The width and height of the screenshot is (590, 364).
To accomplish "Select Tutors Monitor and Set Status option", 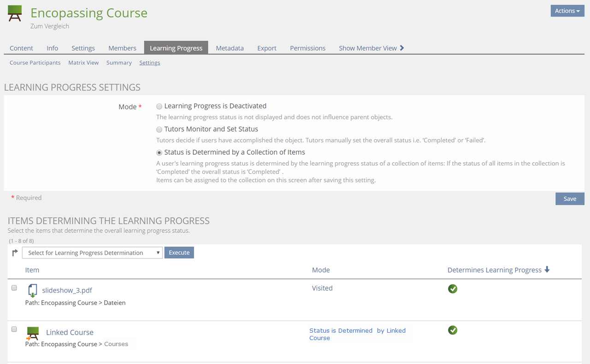I will [x=159, y=129].
